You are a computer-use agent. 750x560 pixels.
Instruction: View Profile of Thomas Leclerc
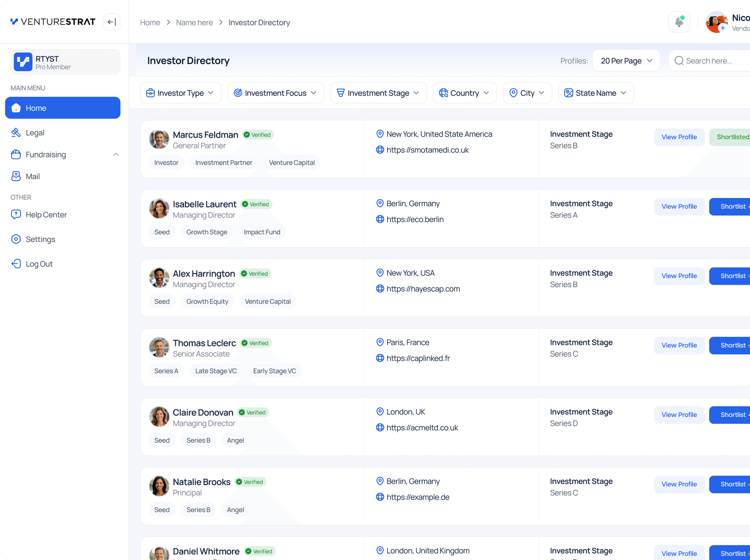pos(679,345)
